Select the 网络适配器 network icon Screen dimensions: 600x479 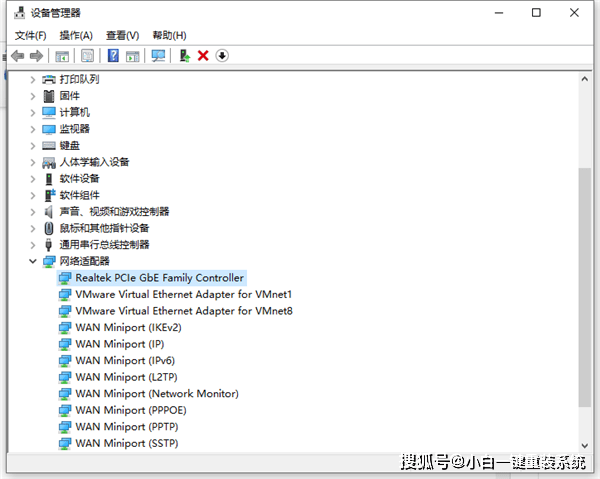(x=49, y=261)
